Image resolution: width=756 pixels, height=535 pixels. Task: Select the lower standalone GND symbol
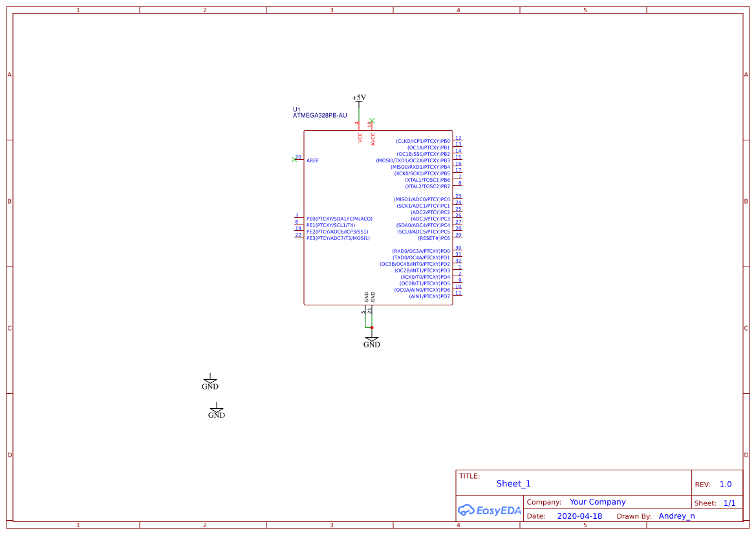[217, 411]
